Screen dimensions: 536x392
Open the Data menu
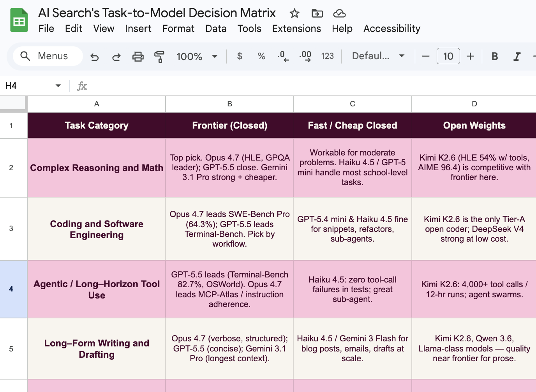point(216,28)
